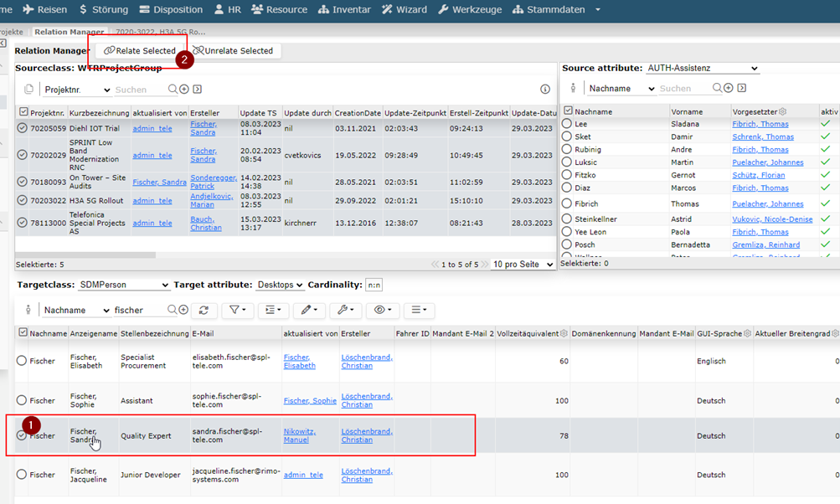The image size is (840, 504).
Task: Click the Relate Selected button
Action: pos(139,51)
